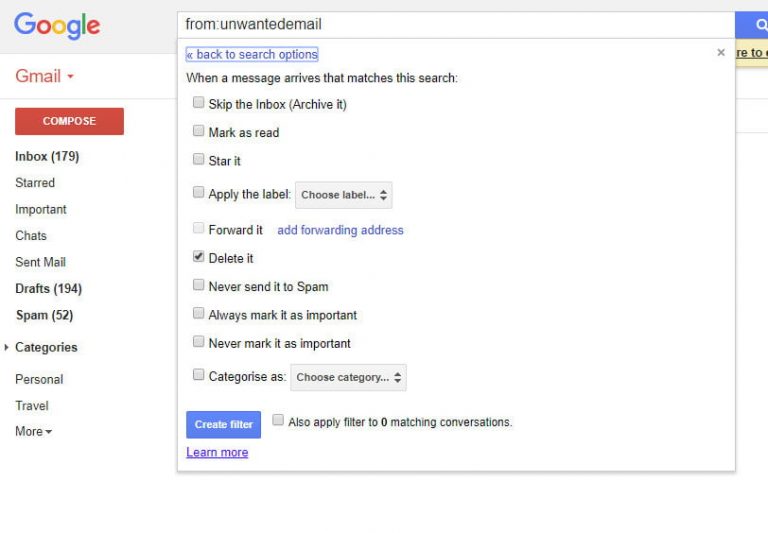The height and width of the screenshot is (533, 768).
Task: Check Also apply filter to matching conversations
Action: pyautogui.click(x=278, y=420)
